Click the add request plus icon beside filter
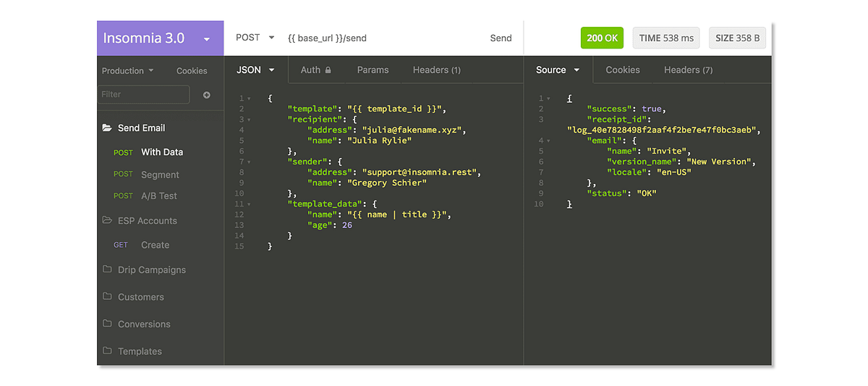868x386 pixels. tap(207, 95)
